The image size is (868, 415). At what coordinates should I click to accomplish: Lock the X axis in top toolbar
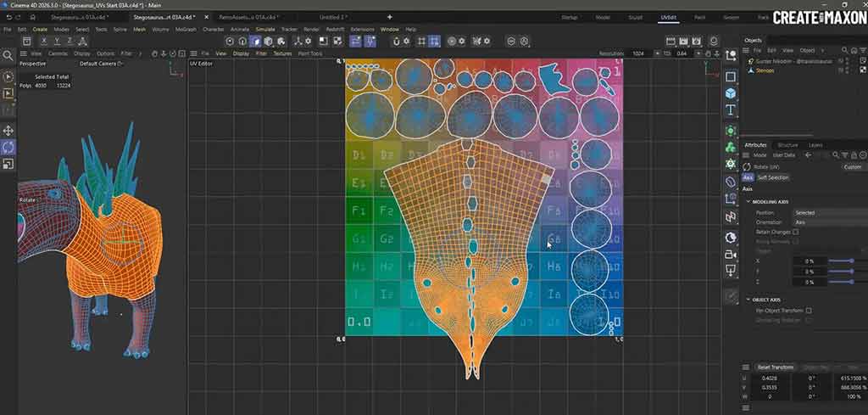tap(44, 41)
